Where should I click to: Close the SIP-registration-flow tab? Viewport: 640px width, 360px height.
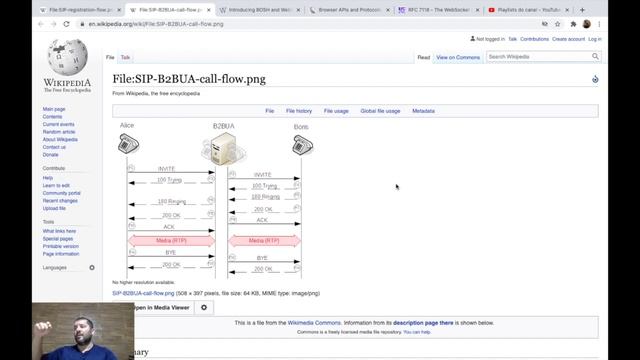coord(119,10)
